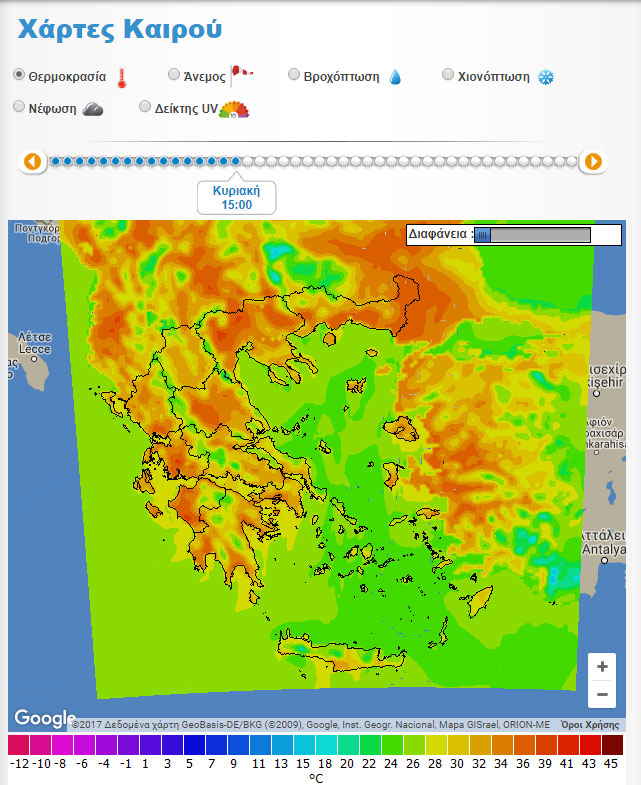The height and width of the screenshot is (785, 641).
Task: Select the Χιονόπτωση radio button
Action: (x=448, y=75)
